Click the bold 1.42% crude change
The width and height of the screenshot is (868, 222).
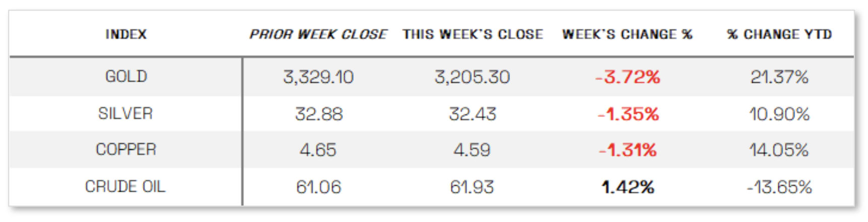click(628, 187)
